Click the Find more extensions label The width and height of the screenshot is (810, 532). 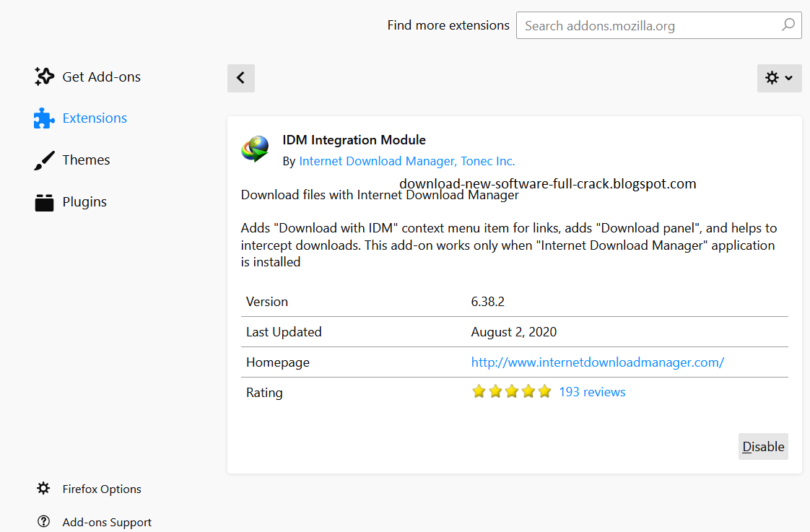coord(448,25)
